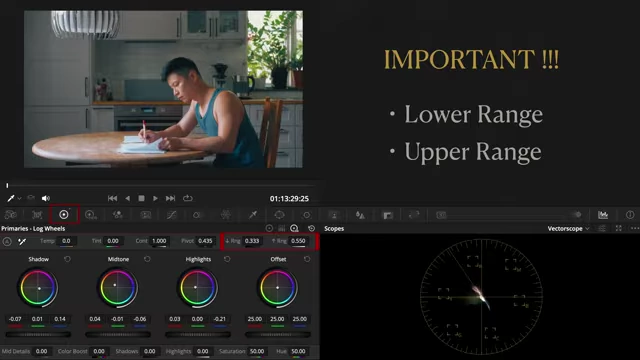
Task: Reset all primaries with the top reset icon
Action: click(x=311, y=229)
